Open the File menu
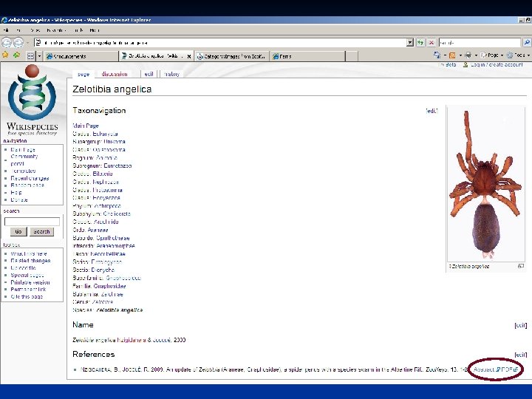 [x=6, y=30]
